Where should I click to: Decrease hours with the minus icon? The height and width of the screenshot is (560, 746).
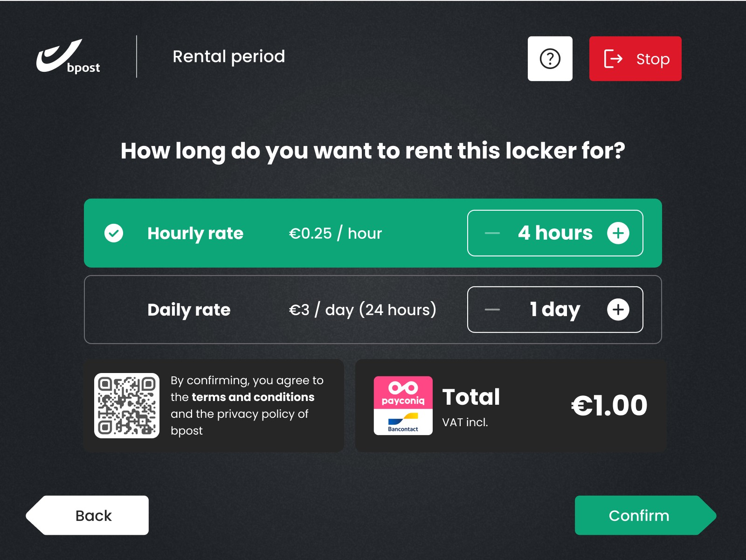(492, 233)
